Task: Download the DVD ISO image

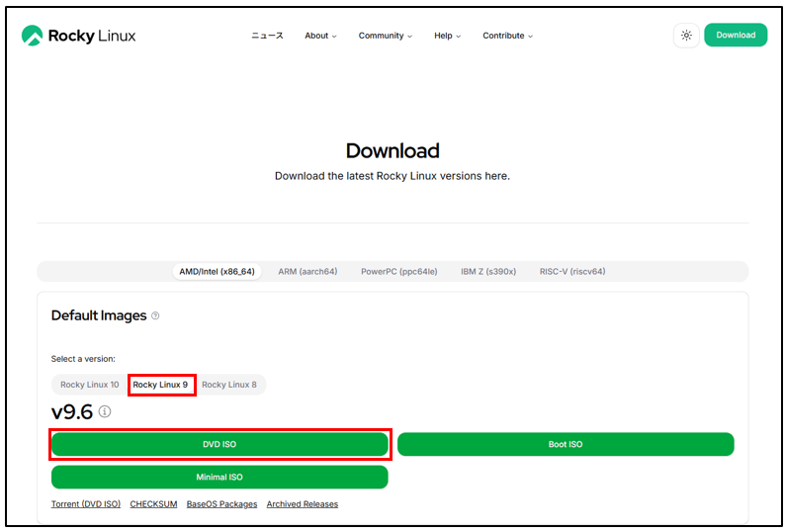Action: pyautogui.click(x=219, y=445)
